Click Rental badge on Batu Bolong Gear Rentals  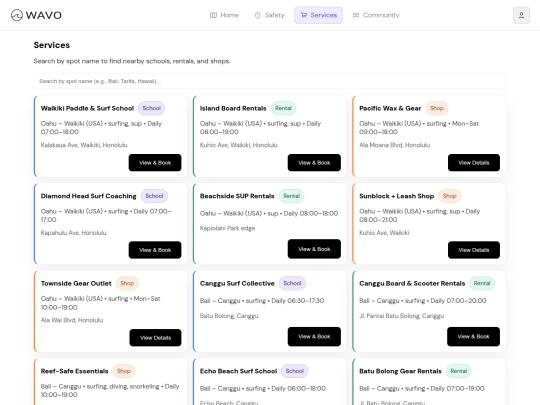459,371
